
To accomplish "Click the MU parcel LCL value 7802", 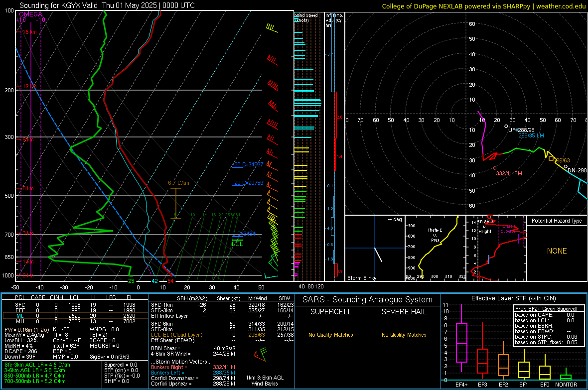I will pos(75,321).
